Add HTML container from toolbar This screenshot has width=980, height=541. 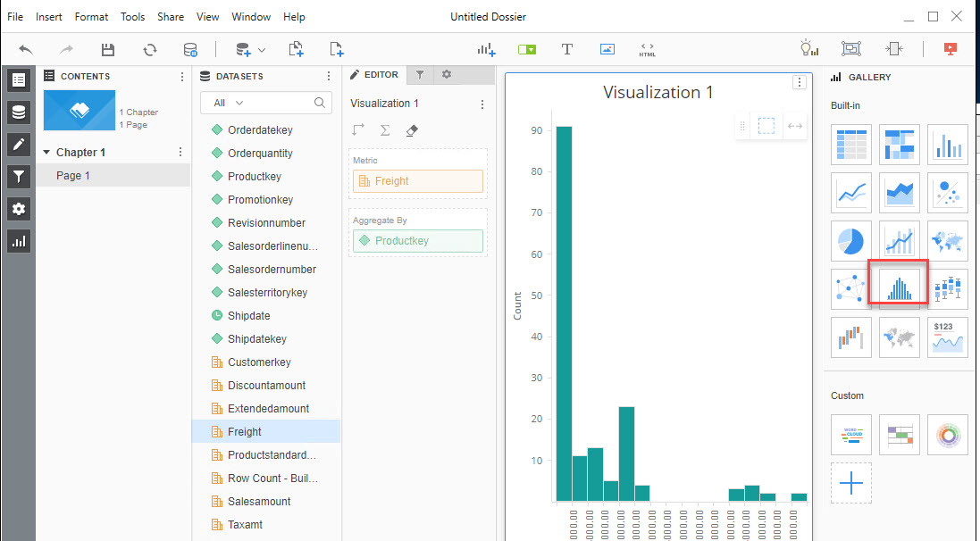pyautogui.click(x=647, y=50)
